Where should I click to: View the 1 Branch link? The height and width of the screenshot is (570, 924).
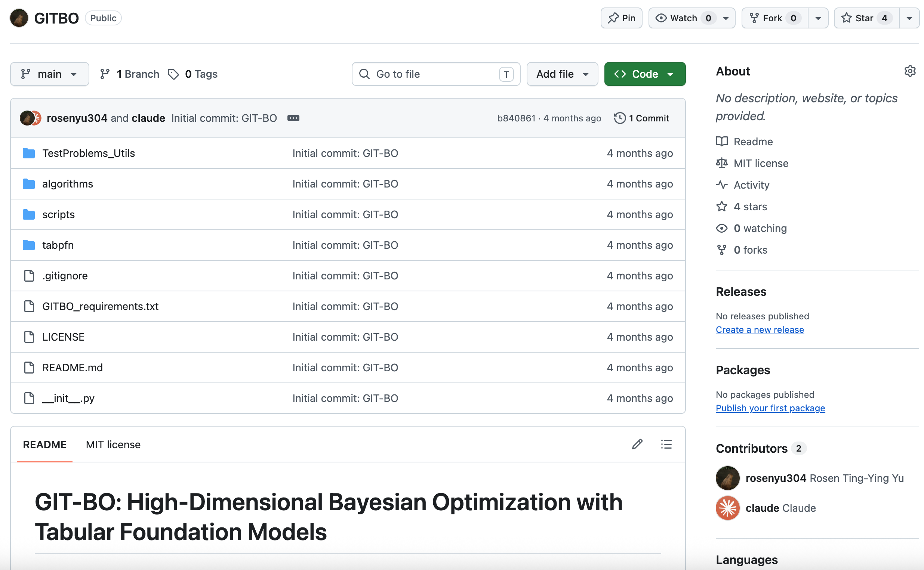point(129,74)
